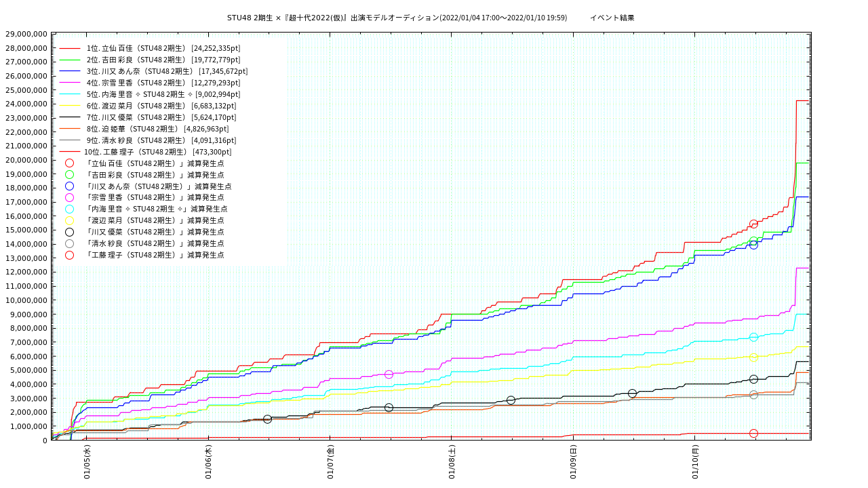Image resolution: width=868 pixels, height=488 pixels.
Task: Click the y-axis value 29,000,000
Action: pyautogui.click(x=26, y=34)
